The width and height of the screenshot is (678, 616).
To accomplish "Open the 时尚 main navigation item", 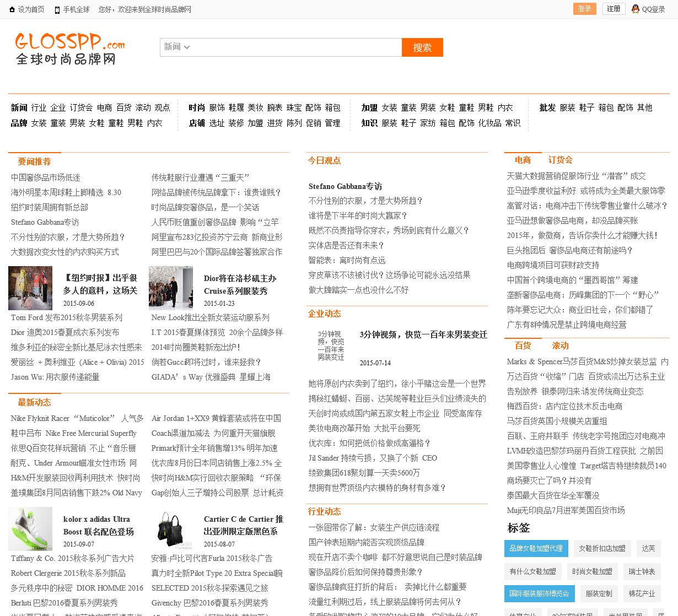I will [197, 107].
